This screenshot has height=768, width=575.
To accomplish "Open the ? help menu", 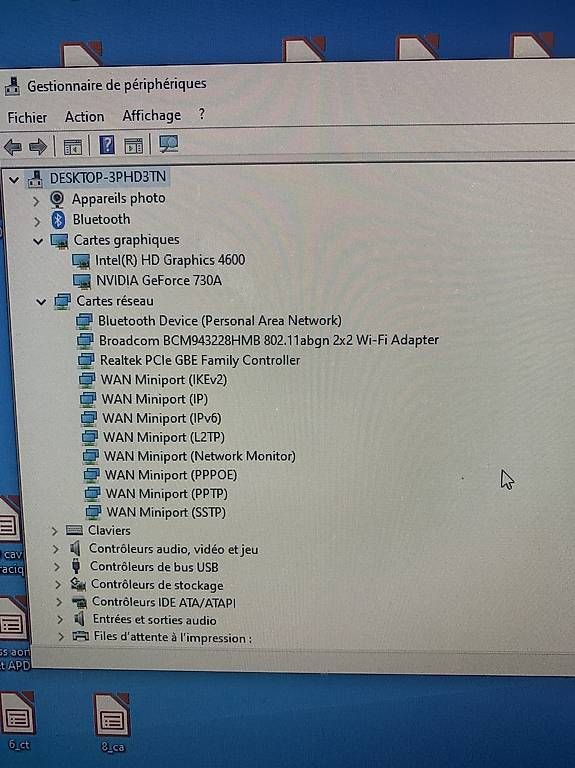I will pos(202,114).
